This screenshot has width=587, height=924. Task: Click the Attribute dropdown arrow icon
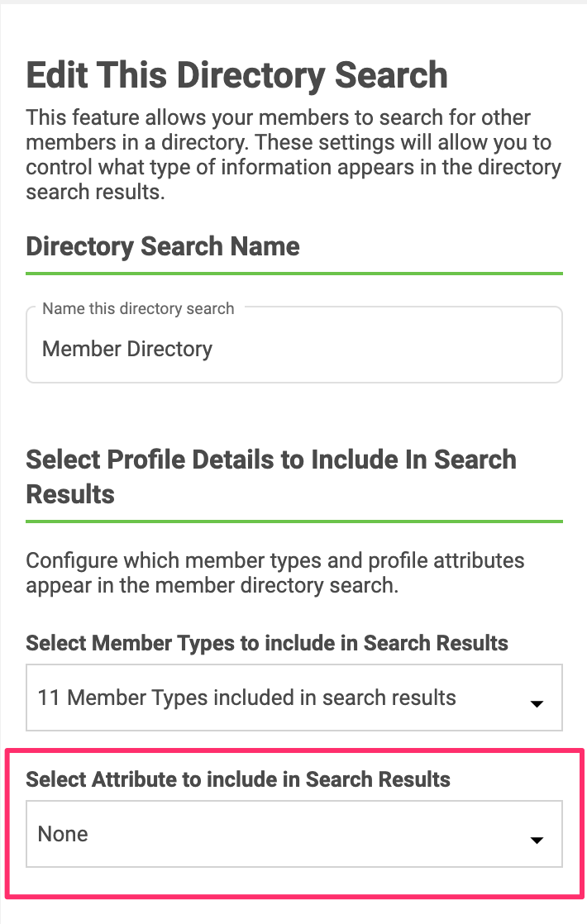(537, 841)
